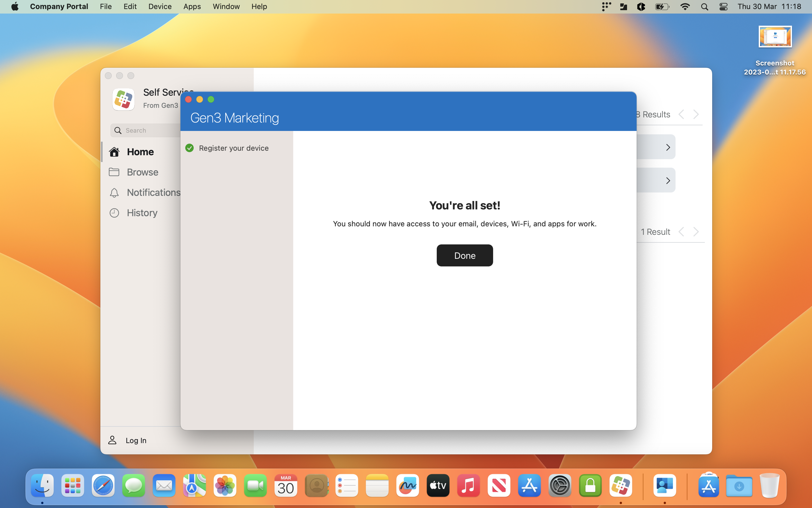Open Control Center in menu bar
This screenshot has height=508, width=812.
[x=723, y=7]
